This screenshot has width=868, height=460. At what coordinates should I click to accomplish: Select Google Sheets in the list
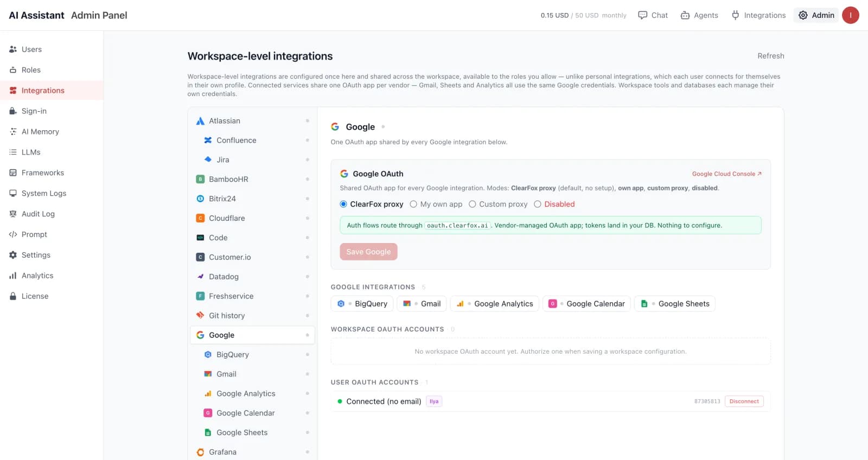[253, 433]
